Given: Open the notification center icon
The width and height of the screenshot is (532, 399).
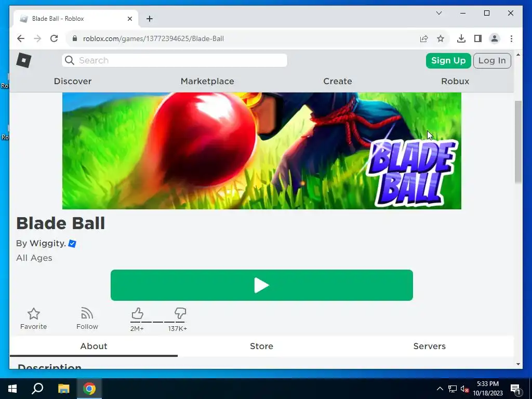Looking at the screenshot, I should 515,389.
